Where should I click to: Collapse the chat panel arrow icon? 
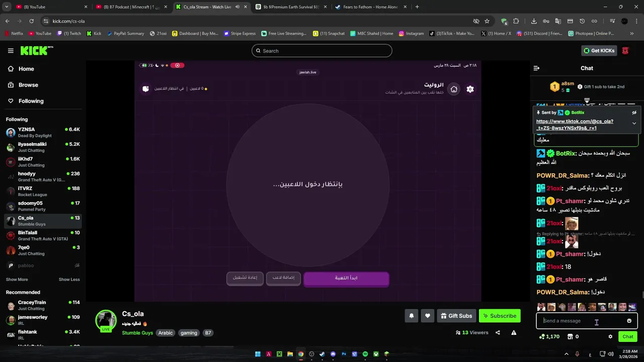pyautogui.click(x=536, y=68)
